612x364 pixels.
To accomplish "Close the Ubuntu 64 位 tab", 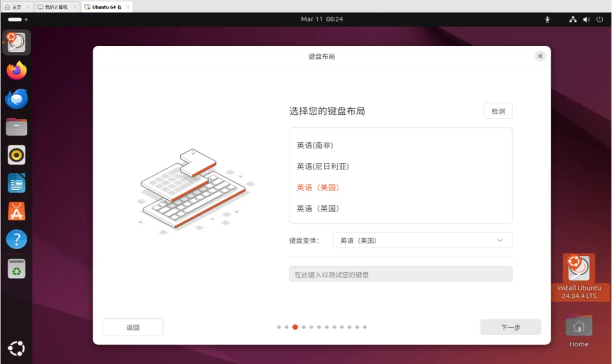I will (127, 7).
